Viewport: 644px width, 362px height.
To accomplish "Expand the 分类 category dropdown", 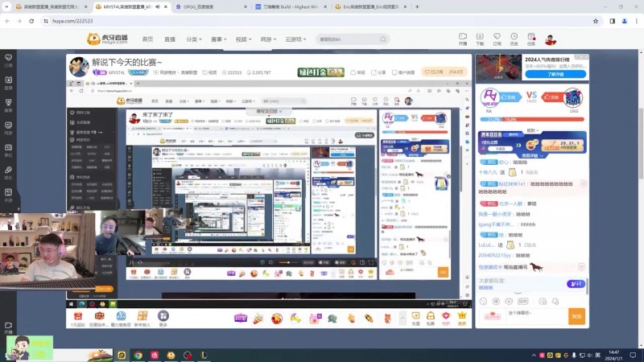I will 193,39.
